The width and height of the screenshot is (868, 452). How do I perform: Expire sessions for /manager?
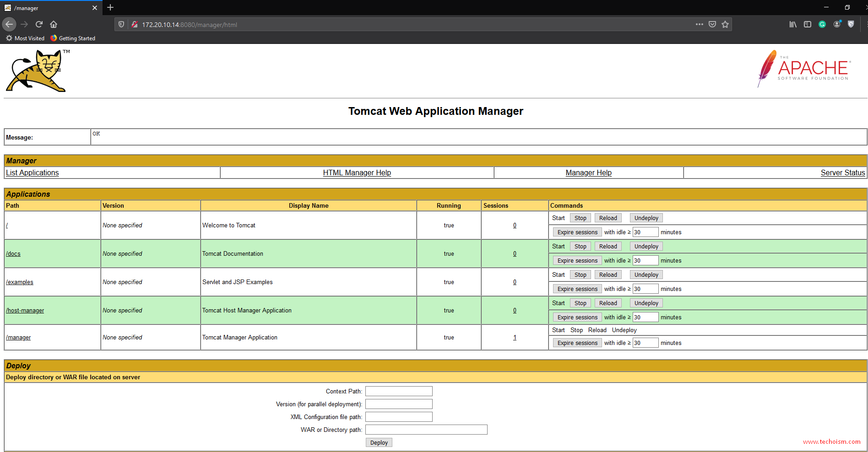click(577, 343)
